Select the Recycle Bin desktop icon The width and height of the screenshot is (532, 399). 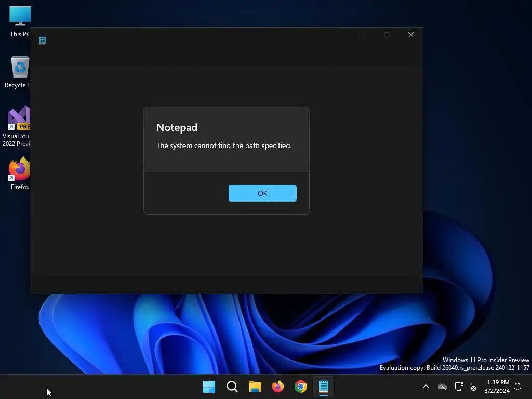tap(17, 72)
